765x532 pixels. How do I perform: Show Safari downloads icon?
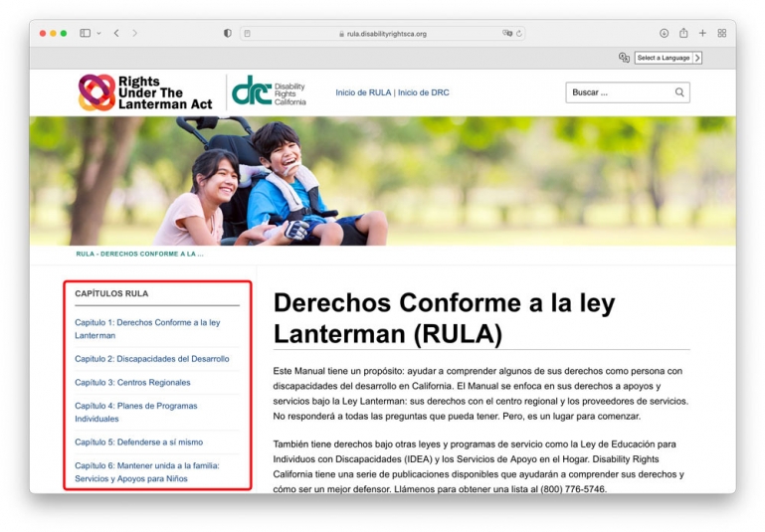tap(664, 33)
